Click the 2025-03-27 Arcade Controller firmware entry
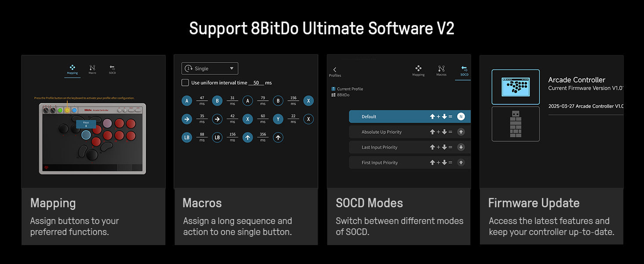Image resolution: width=644 pixels, height=264 pixels. pos(586,106)
